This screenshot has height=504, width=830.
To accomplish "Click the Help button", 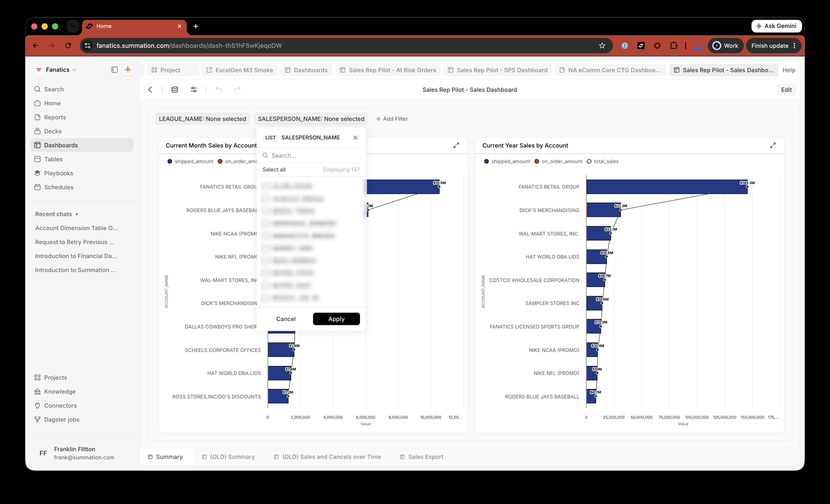I will click(x=788, y=70).
